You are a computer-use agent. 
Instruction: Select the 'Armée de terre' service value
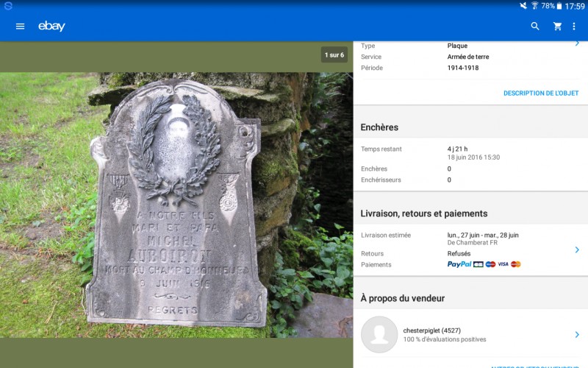point(468,57)
